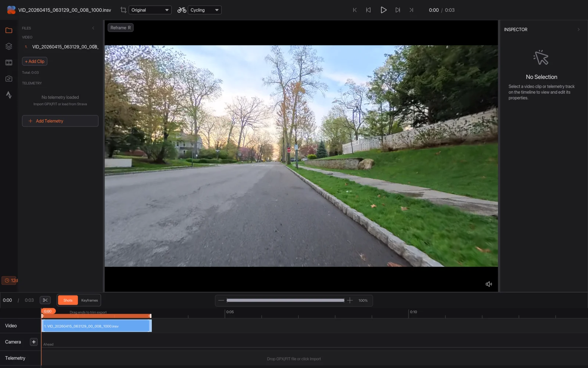Viewport: 588px width, 368px height.
Task: Click the app logo in the title bar
Action: pyautogui.click(x=11, y=10)
